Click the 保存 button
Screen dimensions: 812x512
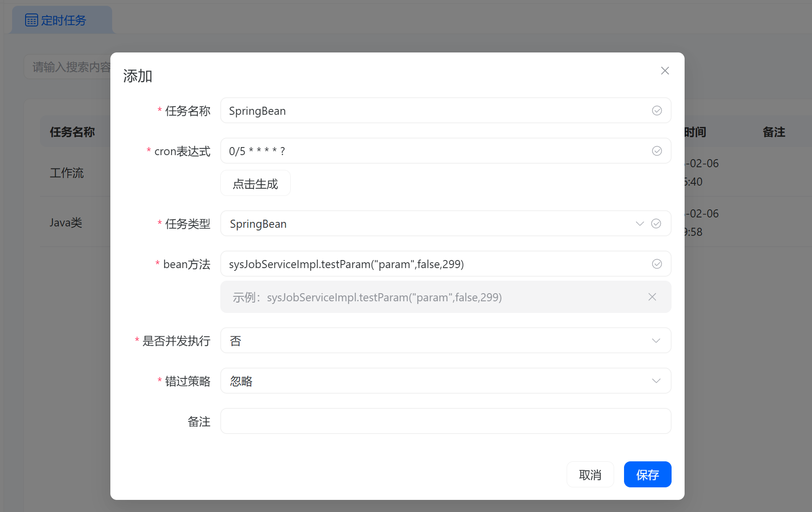(x=647, y=474)
